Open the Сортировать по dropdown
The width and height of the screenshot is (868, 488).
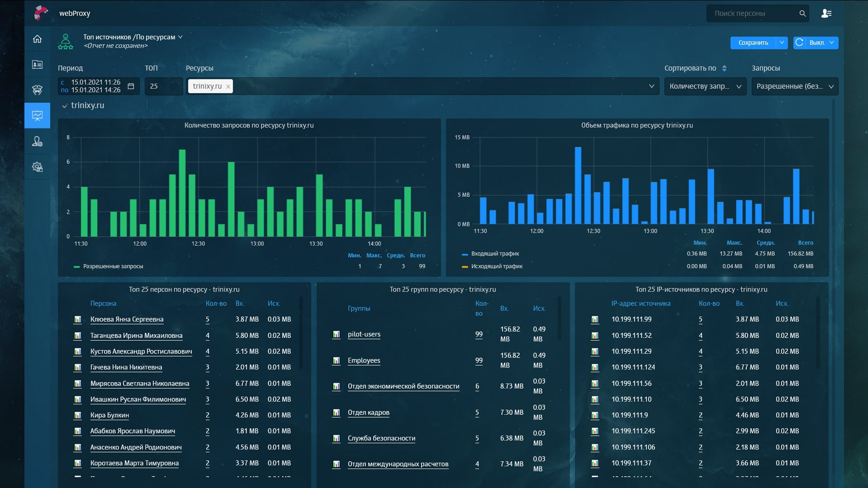pyautogui.click(x=705, y=86)
